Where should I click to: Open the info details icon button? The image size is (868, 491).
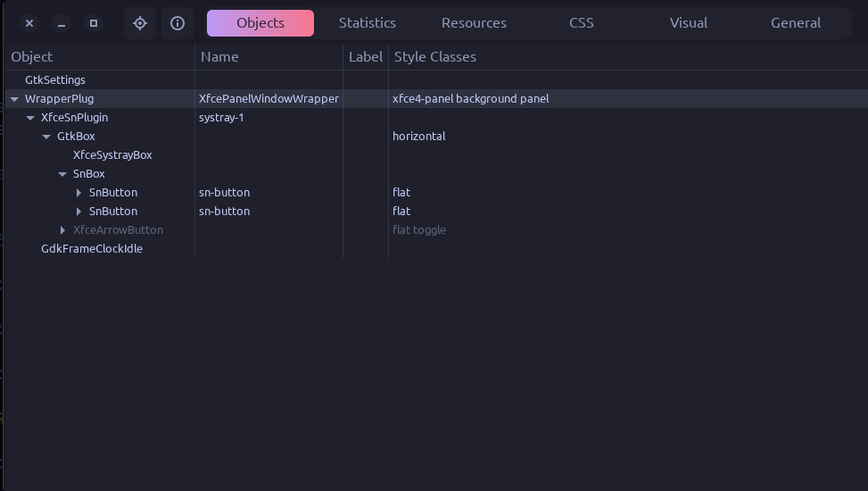(x=178, y=23)
